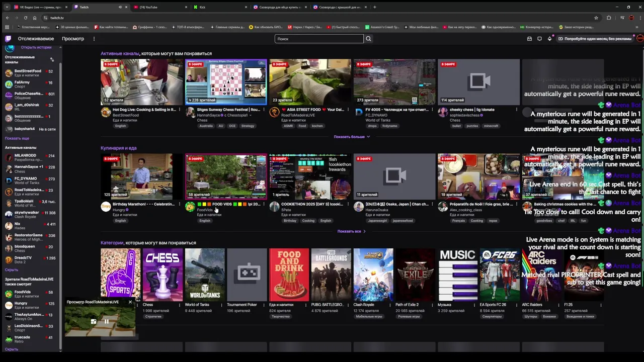Image resolution: width=644 pixels, height=362 pixels.
Task: Open DreadzTV Dota 2 channel in sidebar
Action: 30,260
